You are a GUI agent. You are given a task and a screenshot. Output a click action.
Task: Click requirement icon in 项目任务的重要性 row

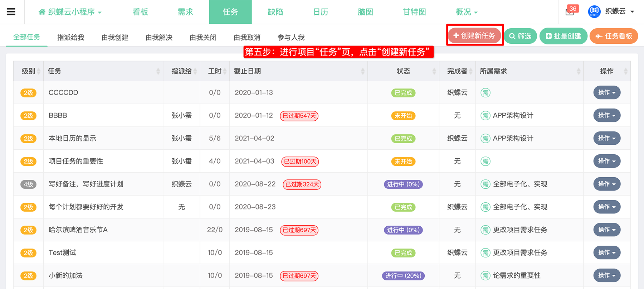coord(486,162)
